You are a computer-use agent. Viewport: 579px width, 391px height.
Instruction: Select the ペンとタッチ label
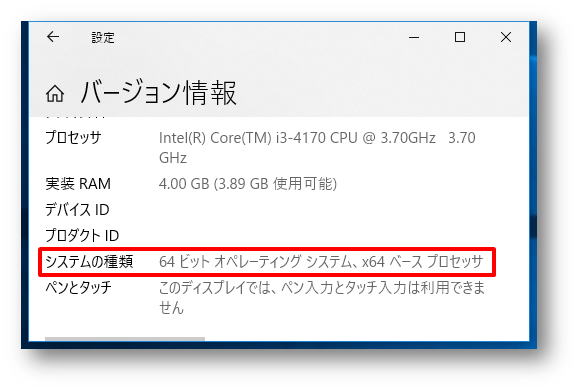[x=78, y=287]
